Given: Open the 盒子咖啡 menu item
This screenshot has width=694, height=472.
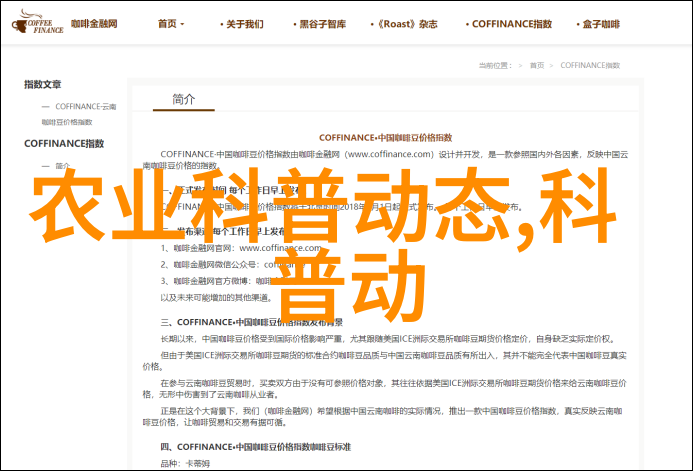Looking at the screenshot, I should click(x=598, y=24).
